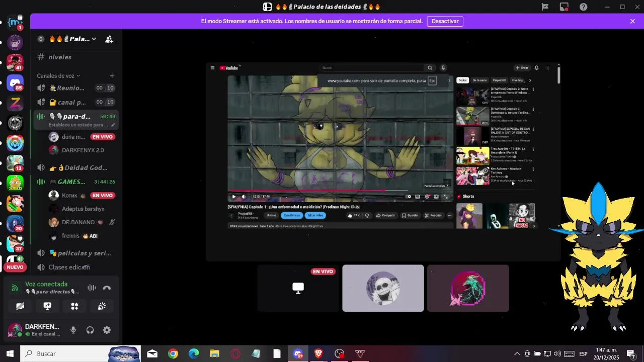Screen dimensions: 644x362
Task: Open Windows notification center
Action: click(631, 354)
